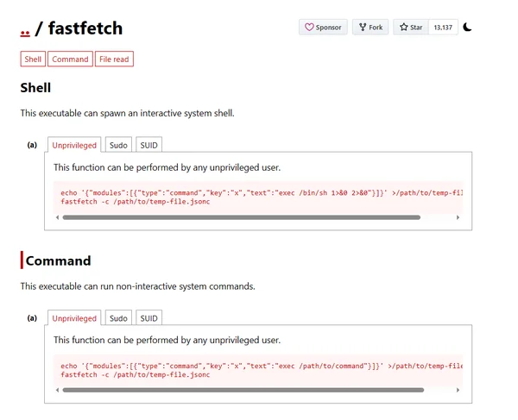
Task: Go to parent directory via '..' link
Action: 26,29
